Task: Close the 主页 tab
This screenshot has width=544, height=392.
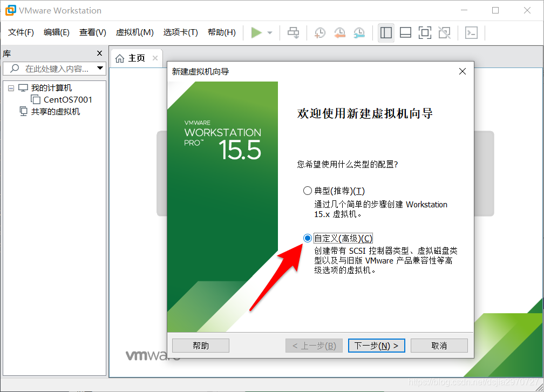Action: (x=155, y=58)
